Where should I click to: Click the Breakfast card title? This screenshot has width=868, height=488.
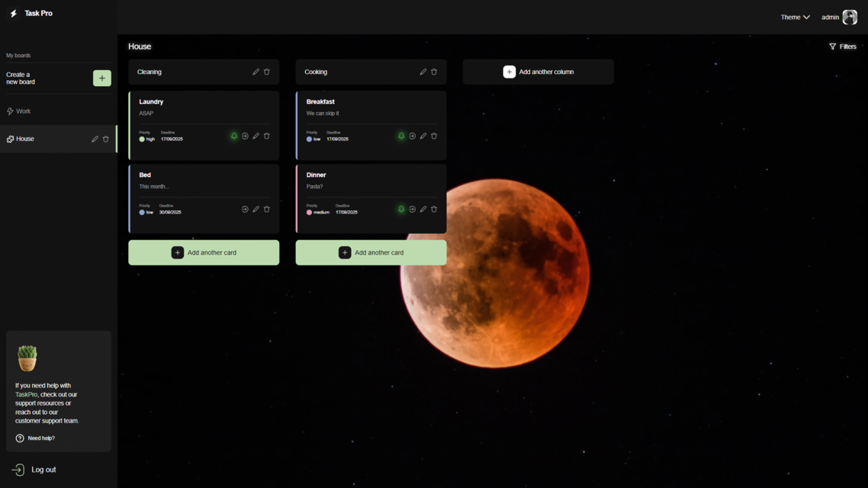pos(320,102)
